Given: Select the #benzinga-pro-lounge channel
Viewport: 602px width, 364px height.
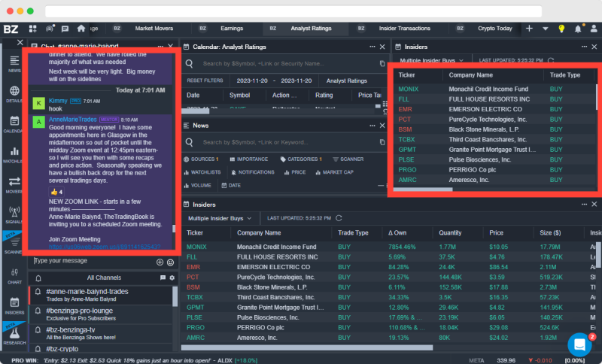Looking at the screenshot, I should click(101, 314).
